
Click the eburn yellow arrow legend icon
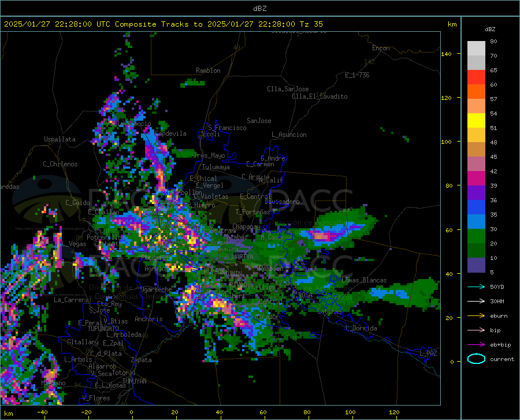(x=476, y=315)
